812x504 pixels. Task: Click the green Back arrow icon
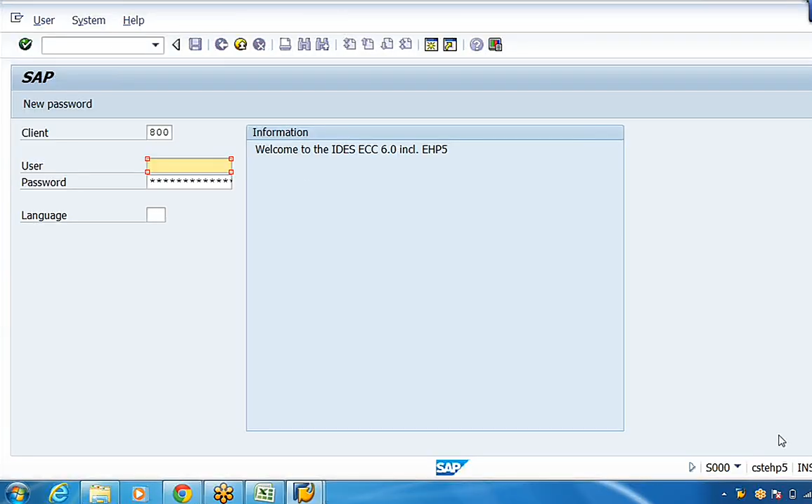[221, 44]
